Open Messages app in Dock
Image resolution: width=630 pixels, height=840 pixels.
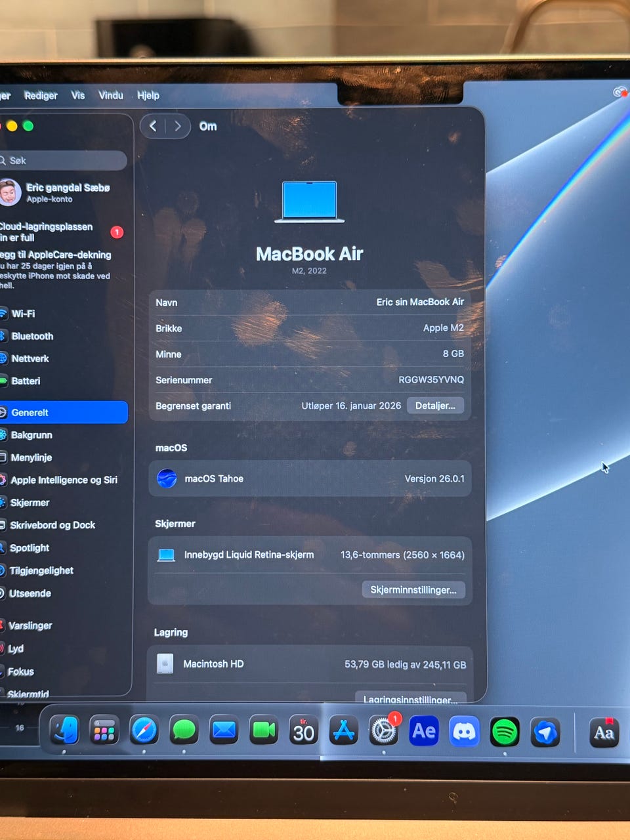(184, 730)
